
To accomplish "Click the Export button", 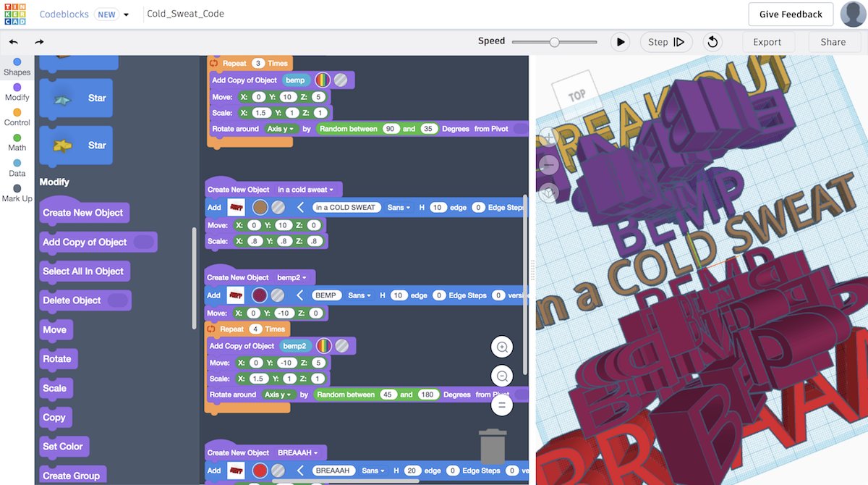I will point(767,42).
